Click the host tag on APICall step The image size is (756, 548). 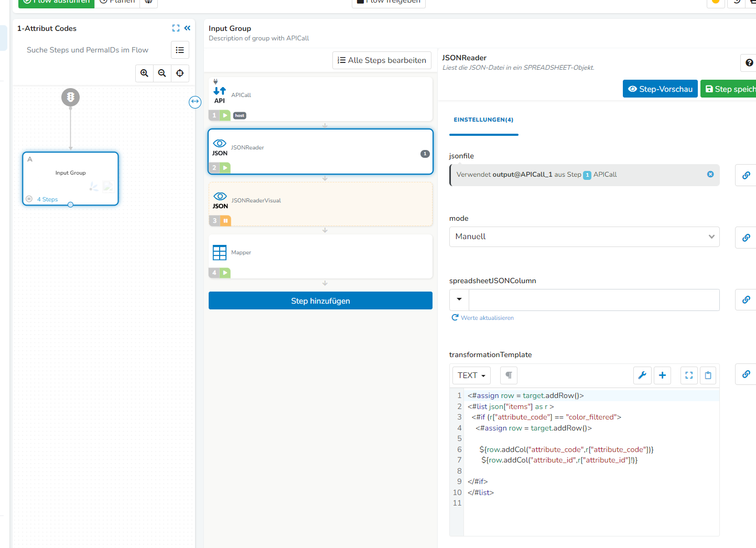[240, 115]
